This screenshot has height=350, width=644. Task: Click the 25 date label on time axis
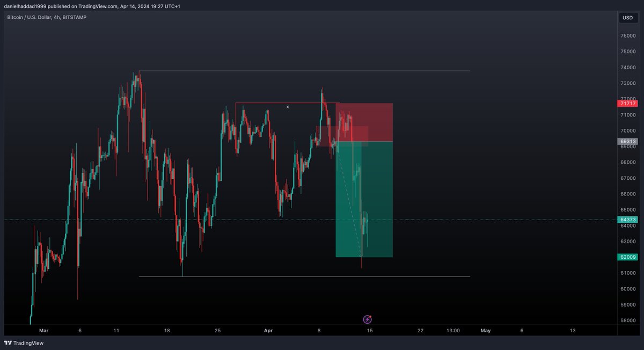point(217,331)
